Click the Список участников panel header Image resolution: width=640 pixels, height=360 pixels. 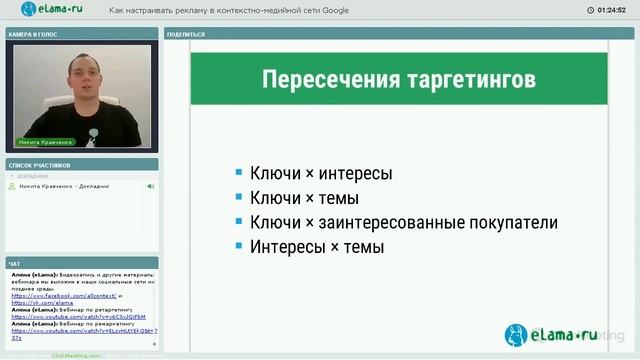[x=82, y=165]
